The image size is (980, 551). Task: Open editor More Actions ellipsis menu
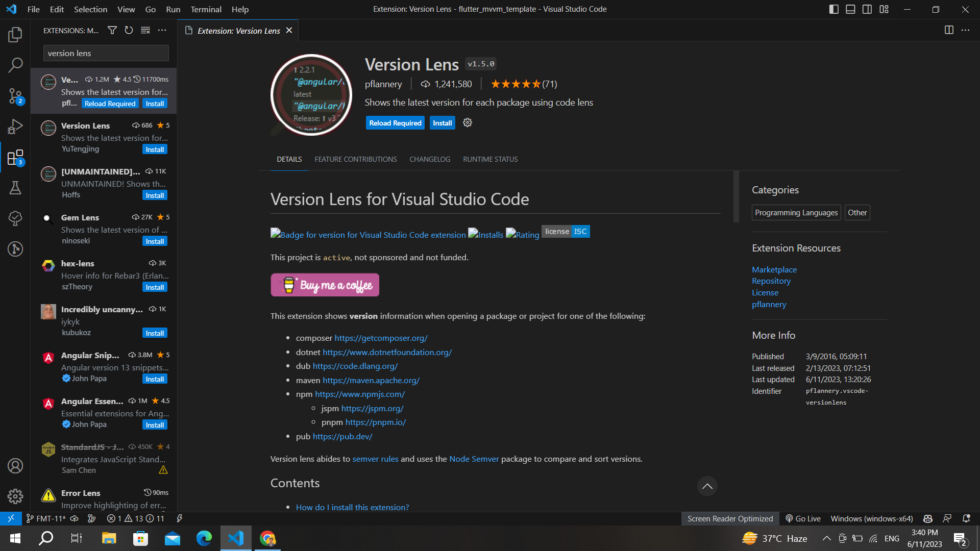point(965,30)
